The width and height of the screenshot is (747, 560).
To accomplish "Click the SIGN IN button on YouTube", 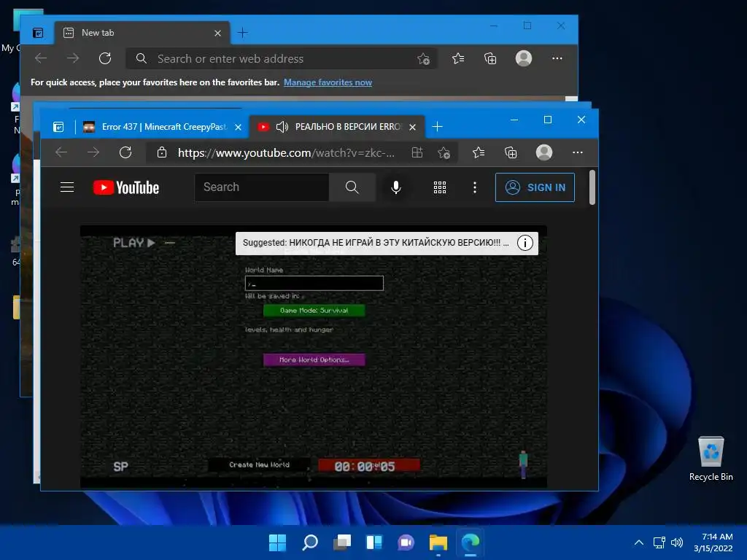I will 535,187.
